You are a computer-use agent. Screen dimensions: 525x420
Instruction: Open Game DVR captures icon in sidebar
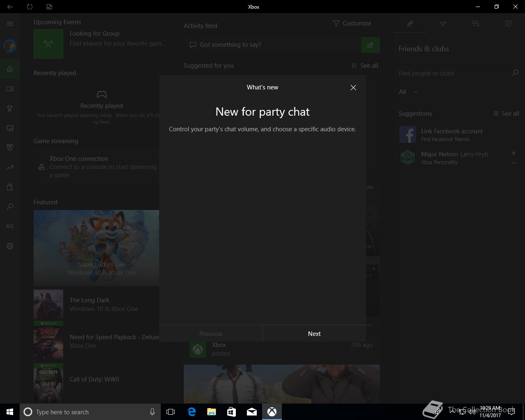(x=10, y=128)
